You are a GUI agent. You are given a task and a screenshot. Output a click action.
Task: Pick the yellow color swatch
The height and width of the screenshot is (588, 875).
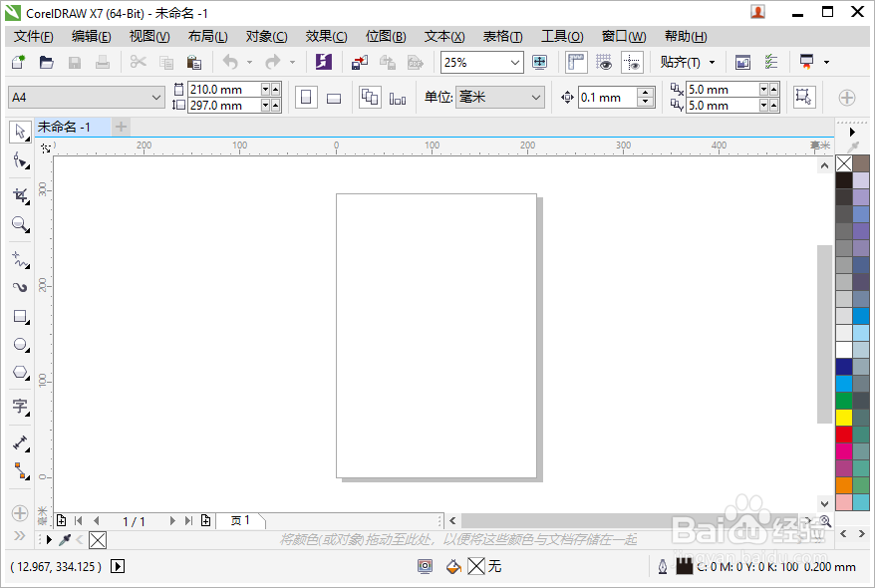click(x=844, y=418)
